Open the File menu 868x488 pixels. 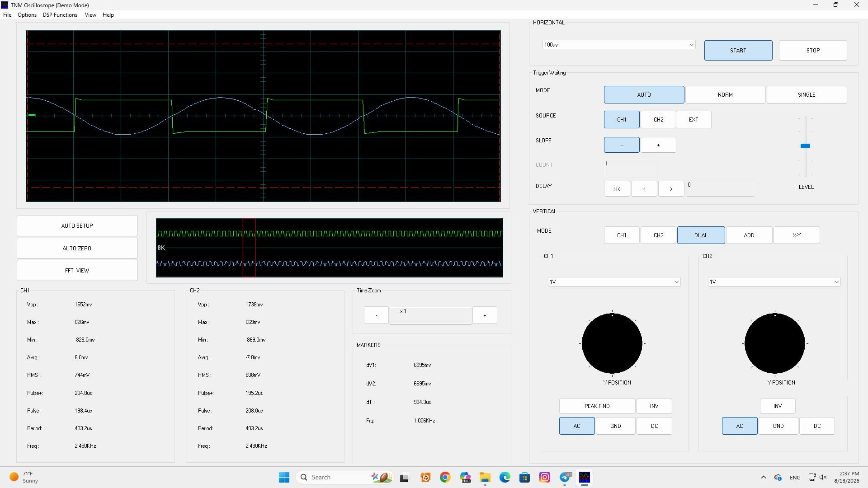[x=7, y=15]
